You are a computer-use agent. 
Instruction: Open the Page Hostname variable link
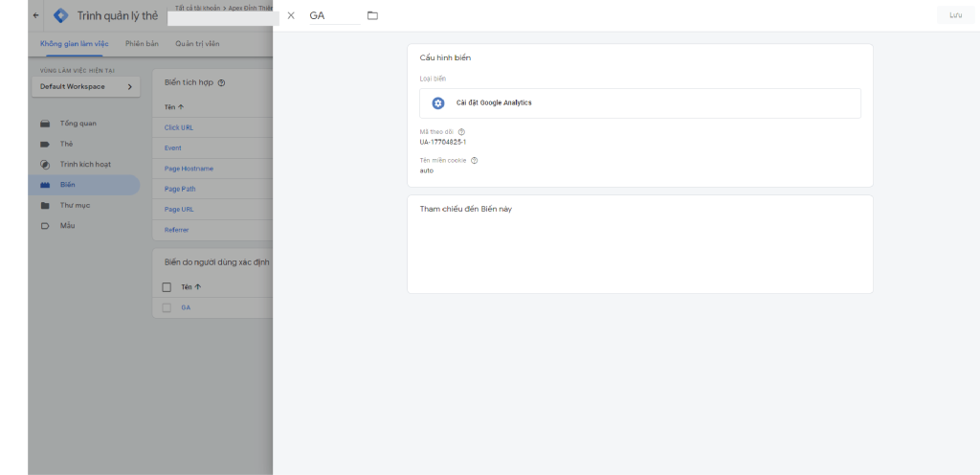click(x=189, y=169)
